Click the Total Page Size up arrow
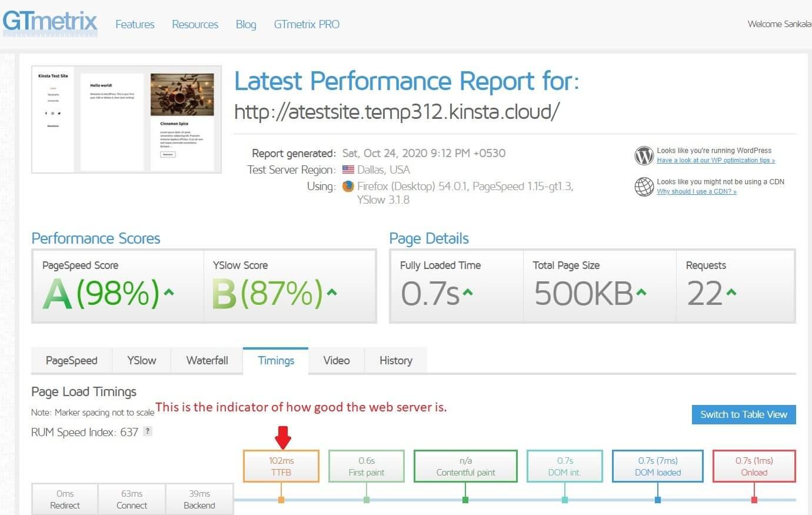The height and width of the screenshot is (515, 812). pos(641,292)
